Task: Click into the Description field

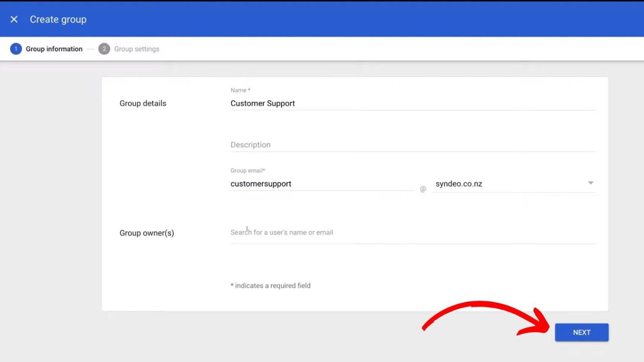Action: click(413, 145)
